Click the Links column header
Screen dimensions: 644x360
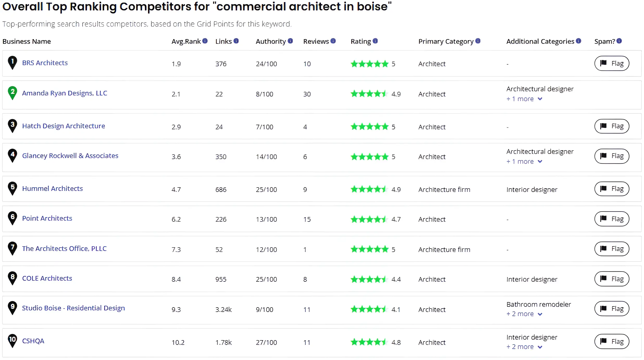tap(224, 41)
